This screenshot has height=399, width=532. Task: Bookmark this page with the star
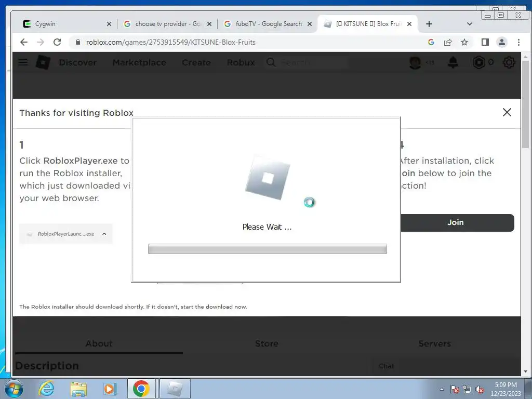click(x=464, y=42)
